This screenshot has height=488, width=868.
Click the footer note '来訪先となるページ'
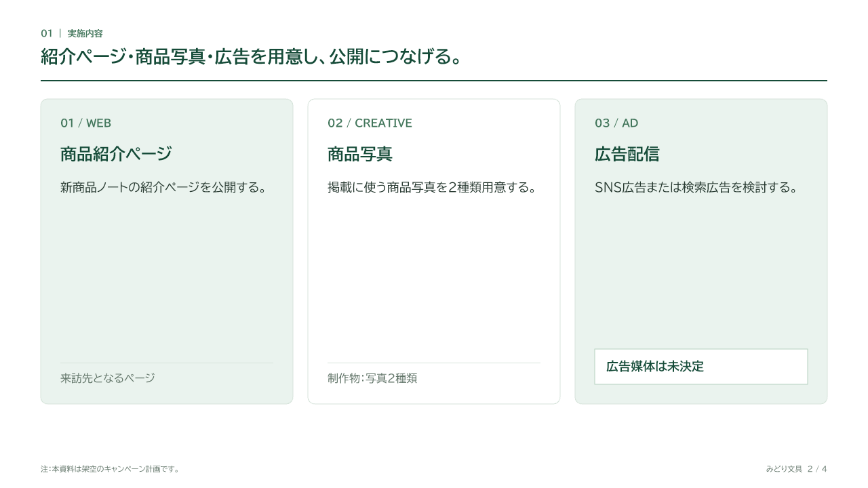pyautogui.click(x=108, y=378)
